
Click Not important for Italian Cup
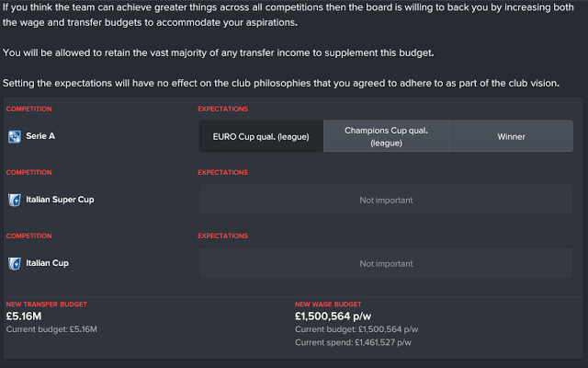pos(386,263)
